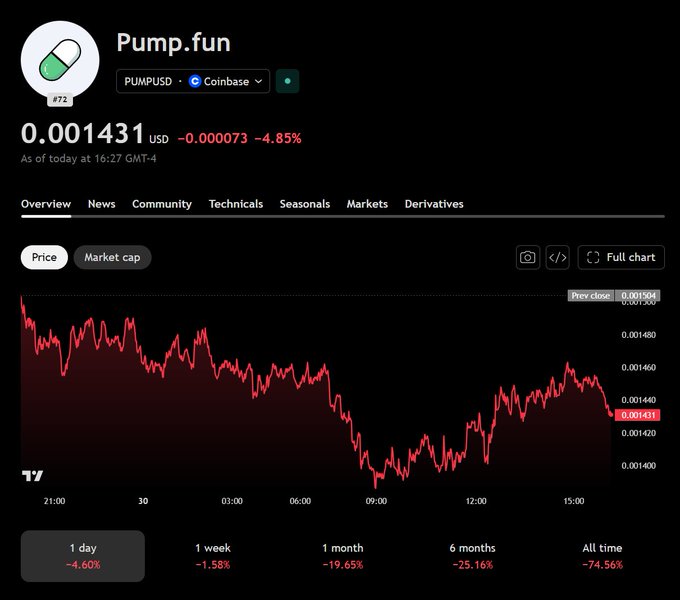Click the green market status indicator
This screenshot has height=600, width=680.
click(x=288, y=81)
